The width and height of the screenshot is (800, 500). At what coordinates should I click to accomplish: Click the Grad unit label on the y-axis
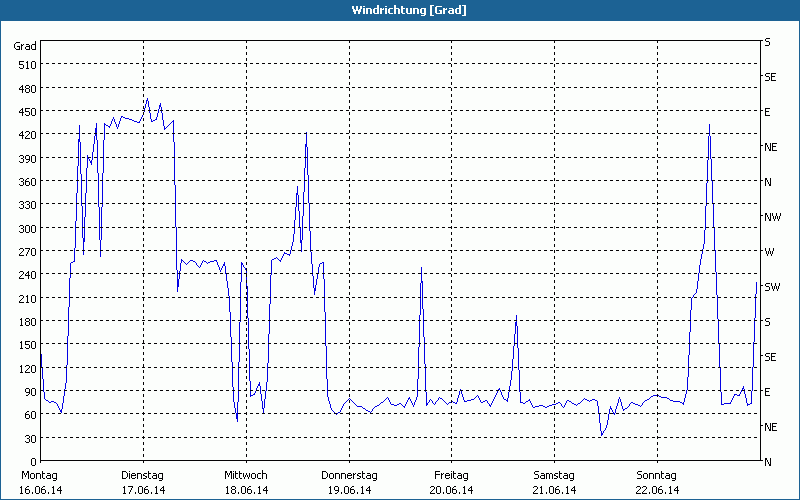click(x=25, y=46)
